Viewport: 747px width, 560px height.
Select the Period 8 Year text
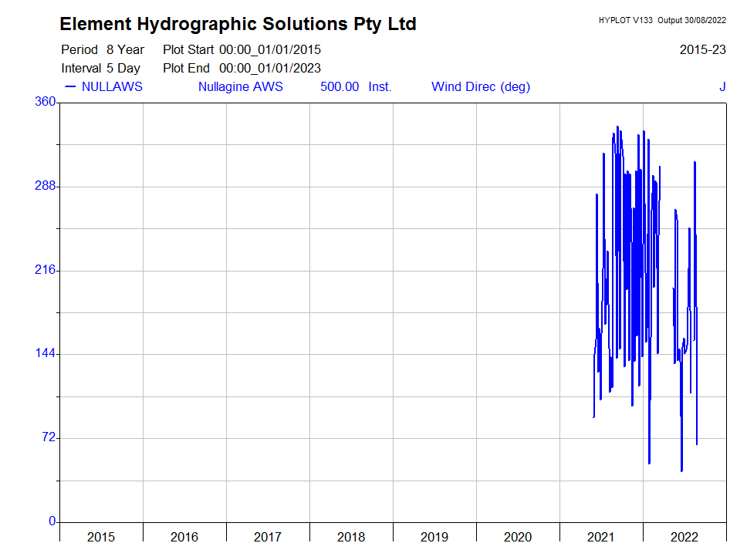point(103,49)
